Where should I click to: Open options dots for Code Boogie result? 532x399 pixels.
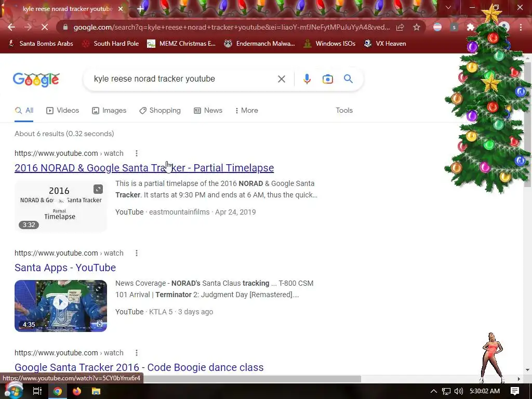(x=137, y=353)
